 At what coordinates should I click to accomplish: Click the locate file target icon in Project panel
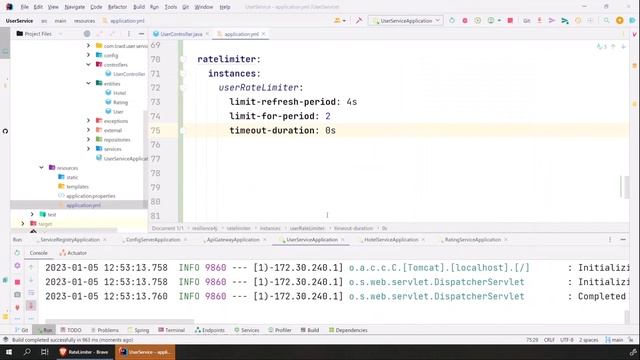point(87,34)
